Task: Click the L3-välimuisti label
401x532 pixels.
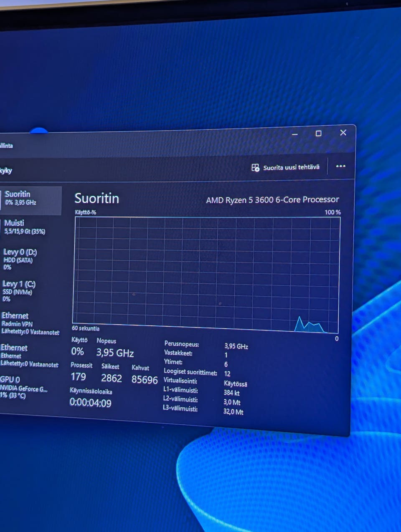Action: coord(180,408)
